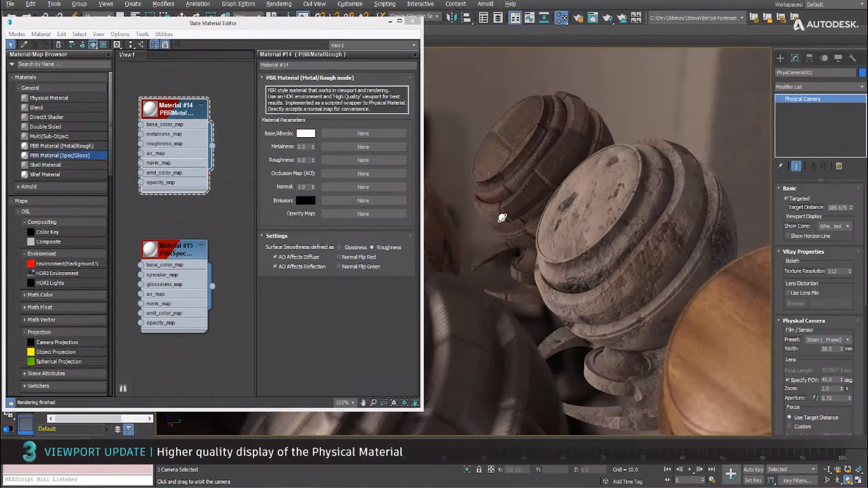Open the Modes menu in Slate editor
The image size is (868, 488).
[17, 34]
